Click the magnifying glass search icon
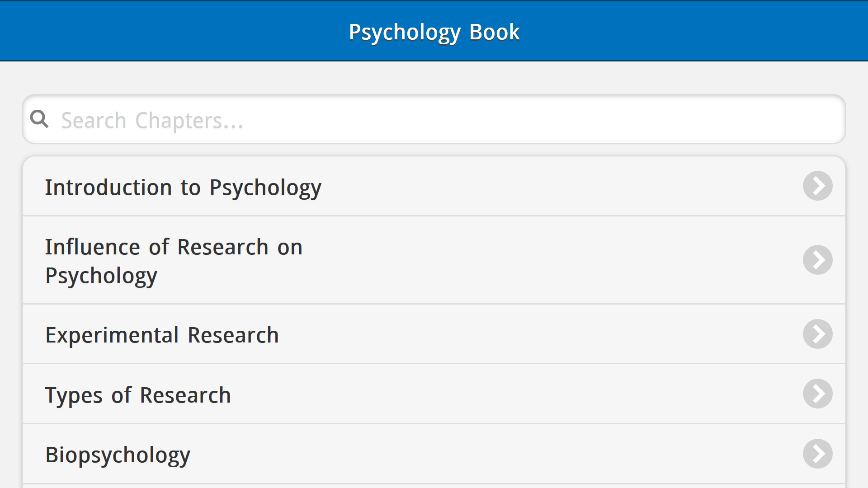 pos(39,119)
